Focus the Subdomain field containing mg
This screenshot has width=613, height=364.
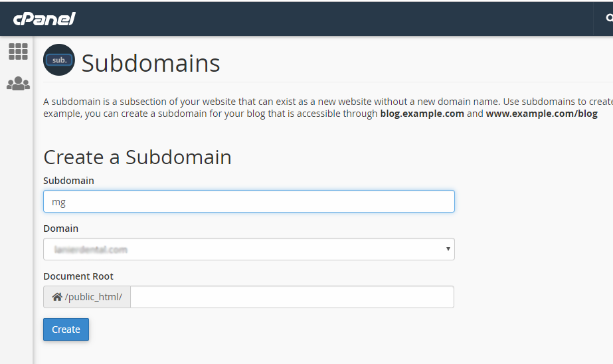(248, 201)
